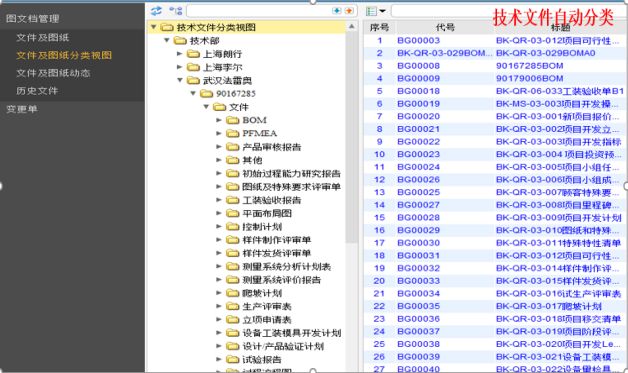Click the folder icon of PFMEA

pyautogui.click(x=232, y=133)
